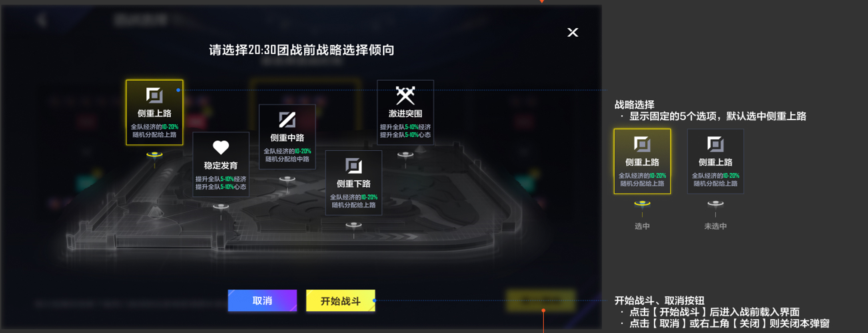Click the crossed swords icon on 激进突围
The width and height of the screenshot is (868, 333).
405,96
